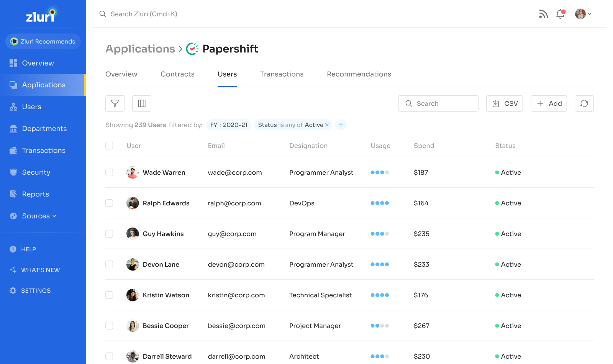The height and width of the screenshot is (364, 613).
Task: Click the Overview sidebar icon
Action: [13, 63]
